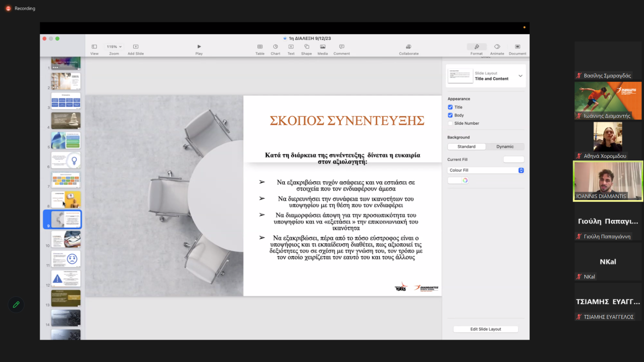Open the Shape insertion tool
This screenshot has height=362, width=644.
(307, 47)
